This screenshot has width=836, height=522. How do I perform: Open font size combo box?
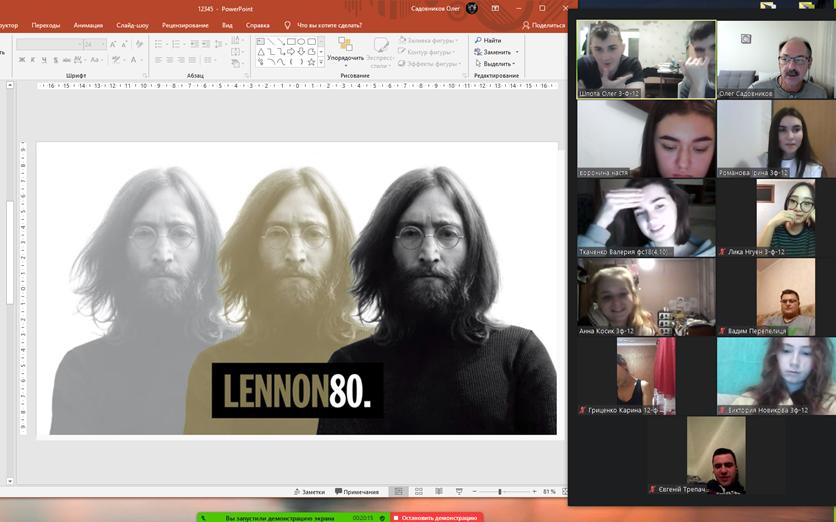click(94, 44)
